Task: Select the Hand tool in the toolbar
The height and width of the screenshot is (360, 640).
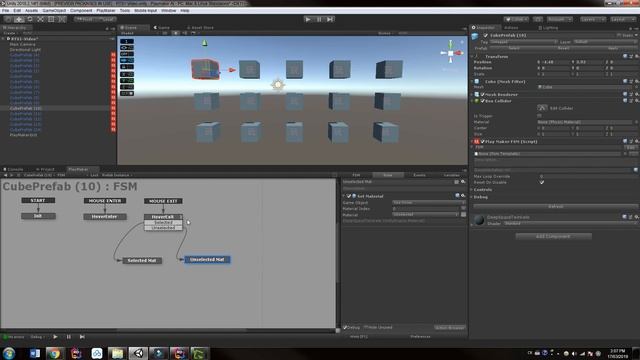Action: pos(8,19)
